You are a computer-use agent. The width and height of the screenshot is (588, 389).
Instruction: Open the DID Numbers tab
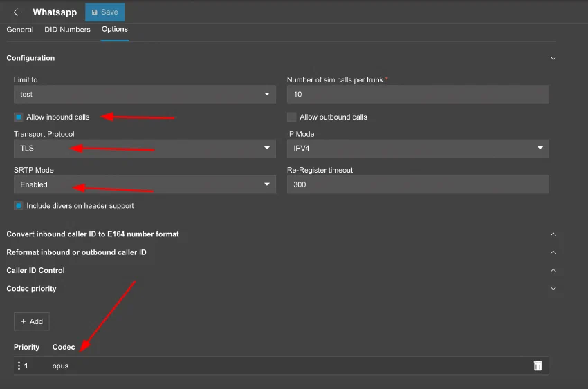click(x=68, y=30)
